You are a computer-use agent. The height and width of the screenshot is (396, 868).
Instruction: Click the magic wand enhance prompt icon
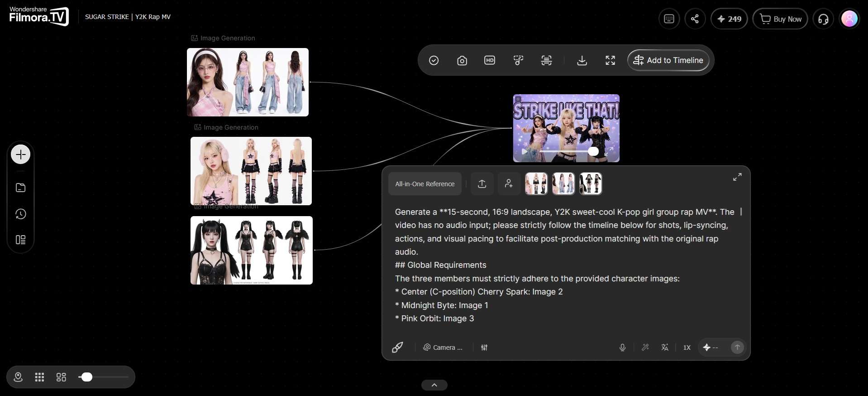point(645,348)
